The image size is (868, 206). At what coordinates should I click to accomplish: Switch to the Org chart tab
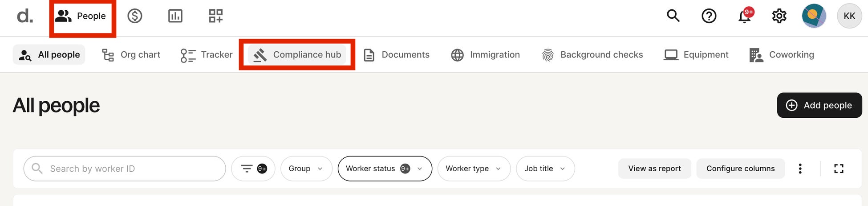coord(131,55)
